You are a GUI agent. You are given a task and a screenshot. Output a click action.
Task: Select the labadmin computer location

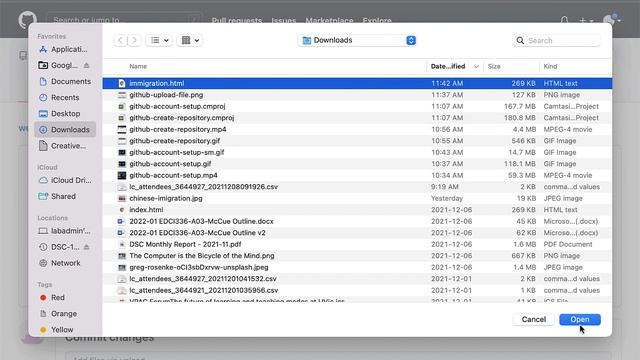click(65, 231)
